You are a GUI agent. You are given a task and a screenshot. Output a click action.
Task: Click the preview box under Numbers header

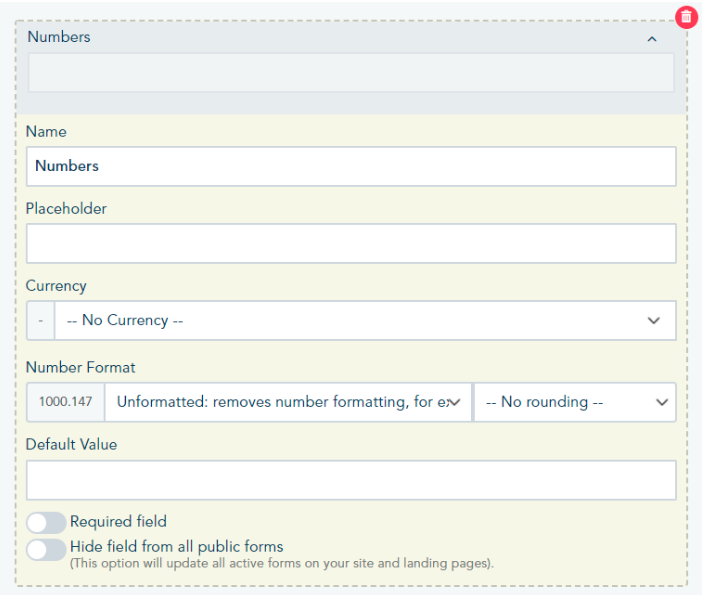351,73
